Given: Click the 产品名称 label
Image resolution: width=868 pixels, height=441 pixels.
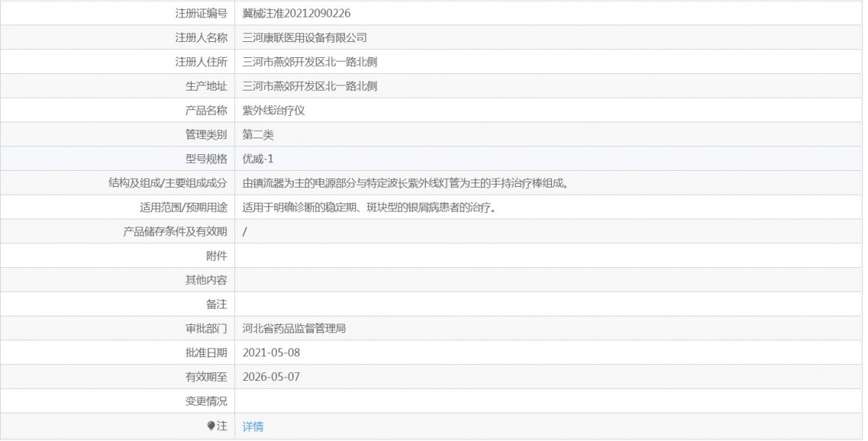Looking at the screenshot, I should (x=206, y=110).
